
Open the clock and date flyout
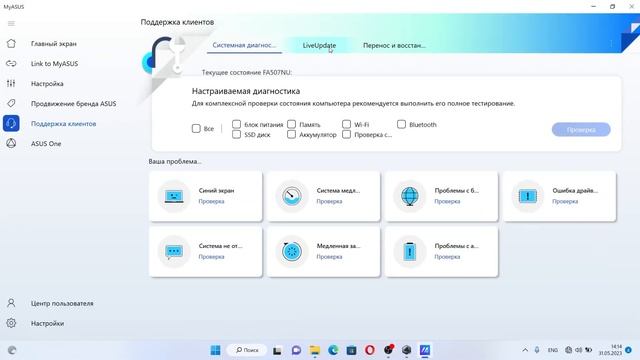coord(611,350)
